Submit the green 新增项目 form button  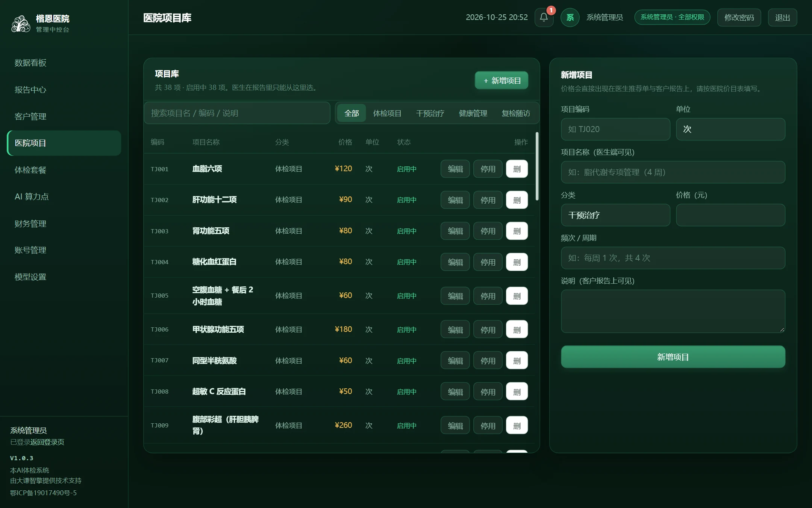coord(673,357)
